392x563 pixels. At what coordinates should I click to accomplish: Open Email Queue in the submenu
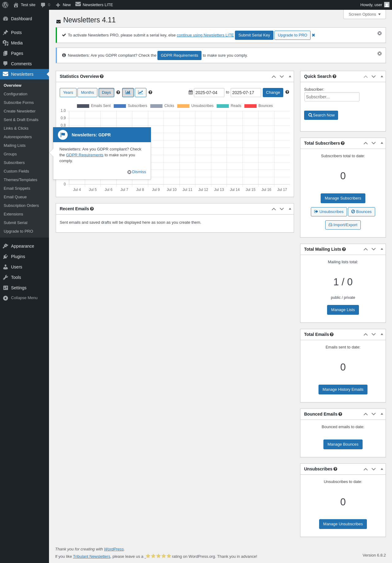pyautogui.click(x=24, y=197)
